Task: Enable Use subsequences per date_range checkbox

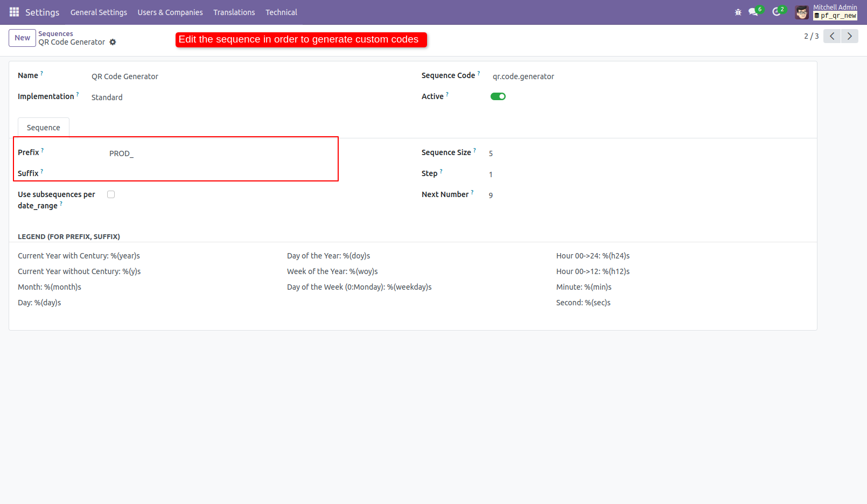Action: point(111,194)
